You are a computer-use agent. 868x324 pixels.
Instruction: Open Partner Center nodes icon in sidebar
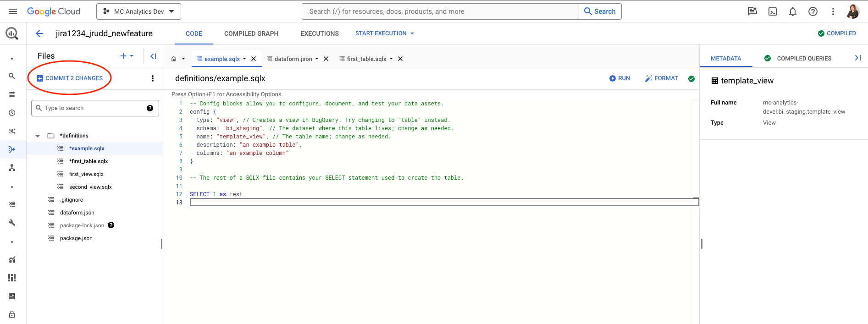click(x=12, y=168)
